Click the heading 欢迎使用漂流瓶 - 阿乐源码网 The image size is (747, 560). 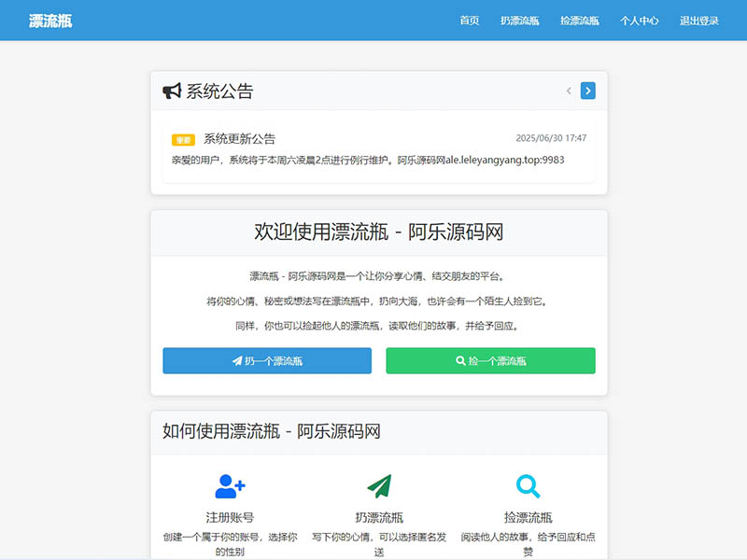coord(379,231)
